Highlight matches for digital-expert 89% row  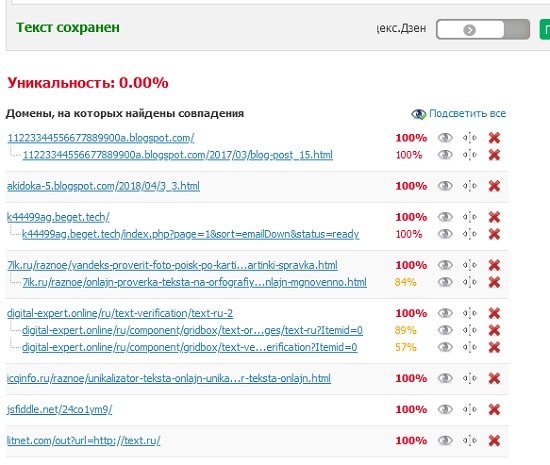click(x=445, y=330)
